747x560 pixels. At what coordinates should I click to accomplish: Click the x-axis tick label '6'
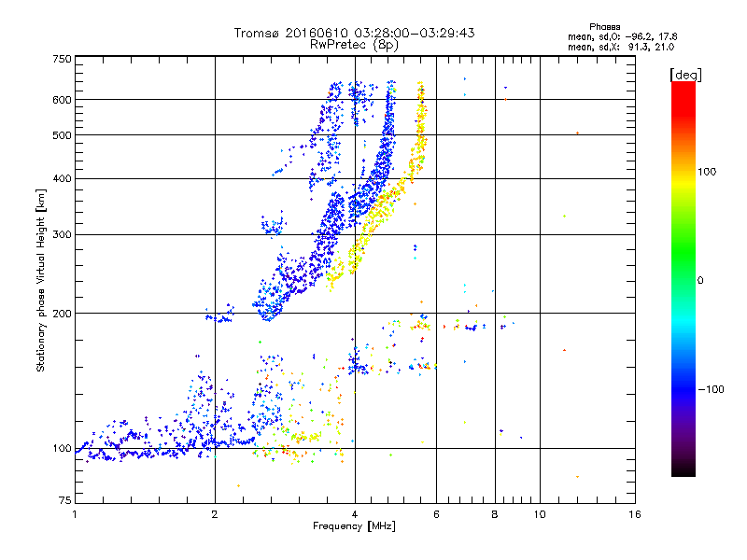click(x=436, y=514)
